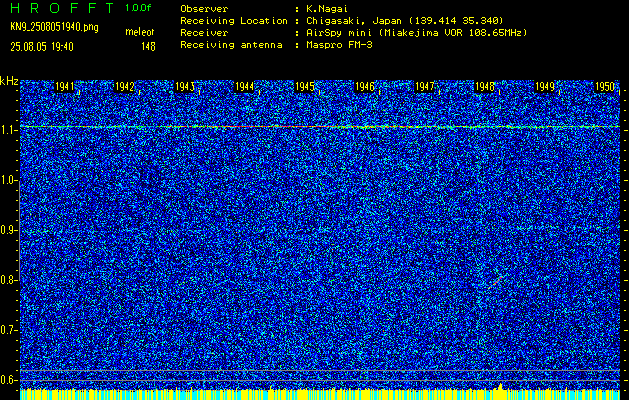Click the 0.9 frequency axis label
The image size is (629, 400).
pos(7,230)
